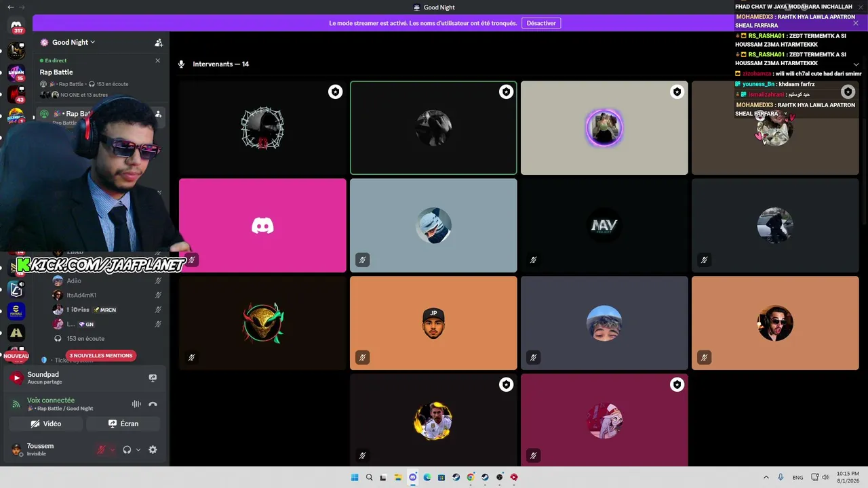This screenshot has width=868, height=488.
Task: Click moderator badge on footballer avatar tile
Action: pyautogui.click(x=506, y=385)
